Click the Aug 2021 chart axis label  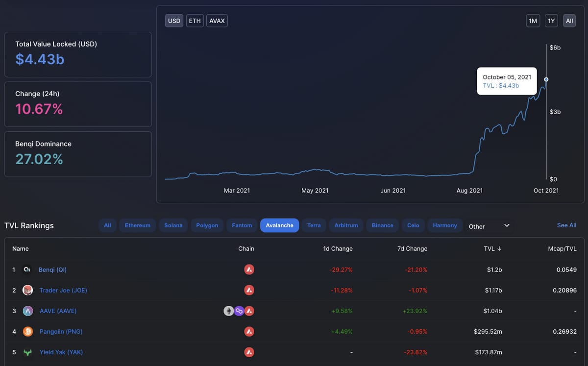(x=469, y=190)
